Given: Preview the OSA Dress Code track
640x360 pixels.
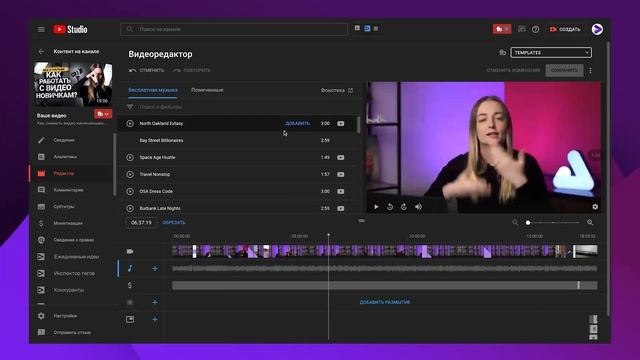Looking at the screenshot, I should pos(130,191).
